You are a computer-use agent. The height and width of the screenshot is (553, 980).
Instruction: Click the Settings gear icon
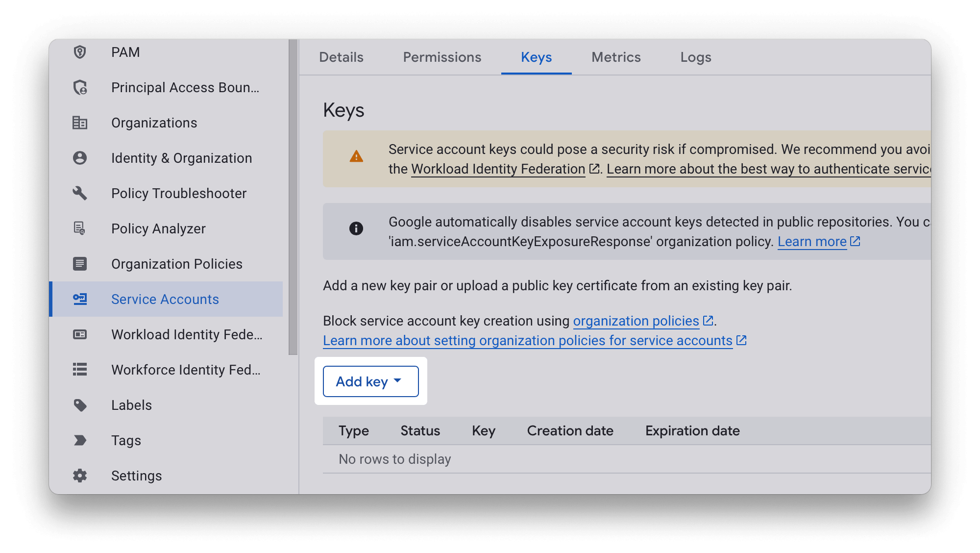click(x=80, y=476)
